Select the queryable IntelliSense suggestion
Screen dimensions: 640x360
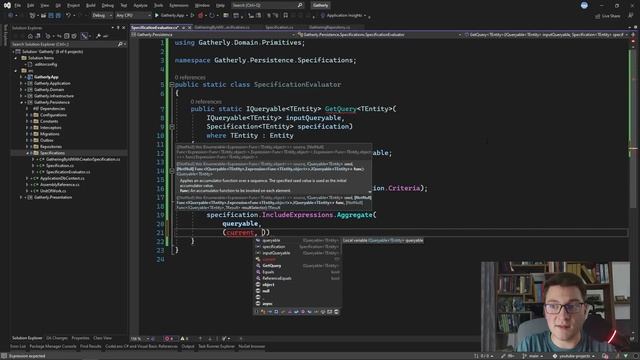pos(297,240)
